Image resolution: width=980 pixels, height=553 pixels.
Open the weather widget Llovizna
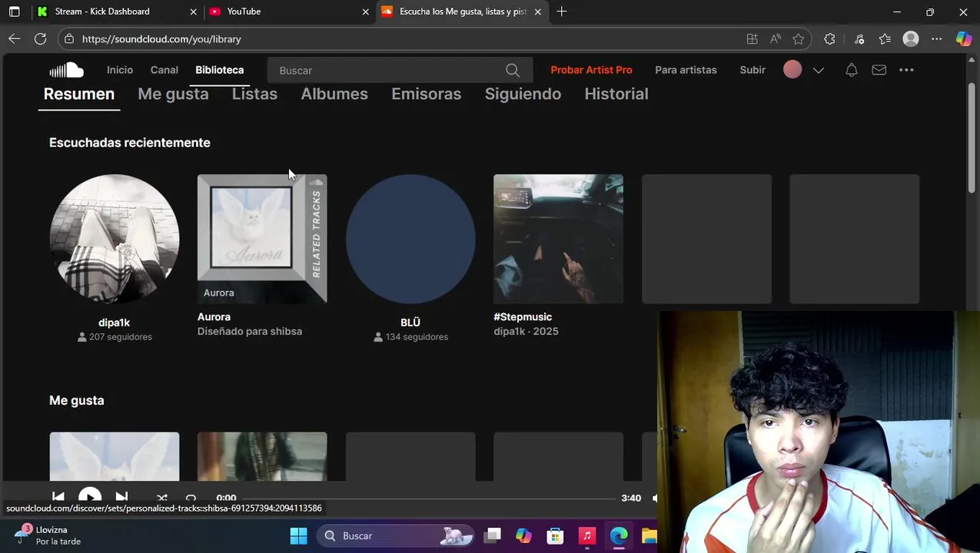pos(48,535)
